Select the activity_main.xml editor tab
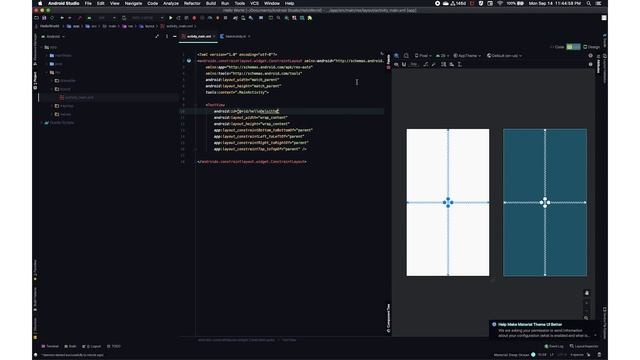640x360 pixels. [199, 36]
